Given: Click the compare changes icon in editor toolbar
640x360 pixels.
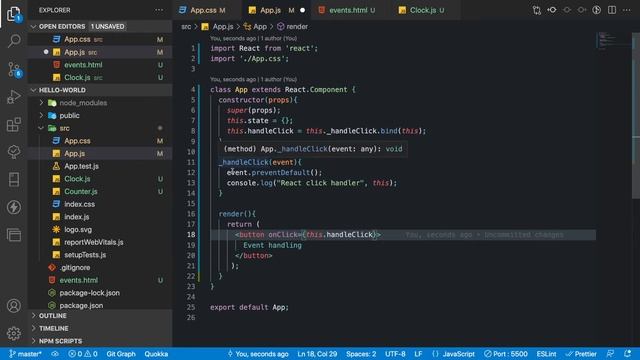Looking at the screenshot, I should point(537,10).
